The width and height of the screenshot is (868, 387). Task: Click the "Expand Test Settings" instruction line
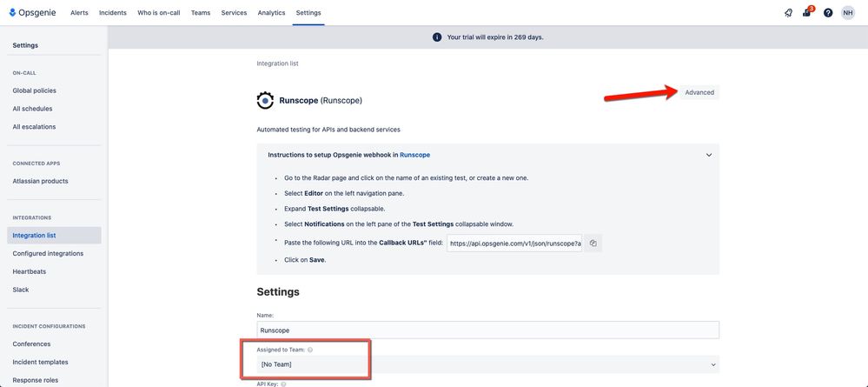335,209
